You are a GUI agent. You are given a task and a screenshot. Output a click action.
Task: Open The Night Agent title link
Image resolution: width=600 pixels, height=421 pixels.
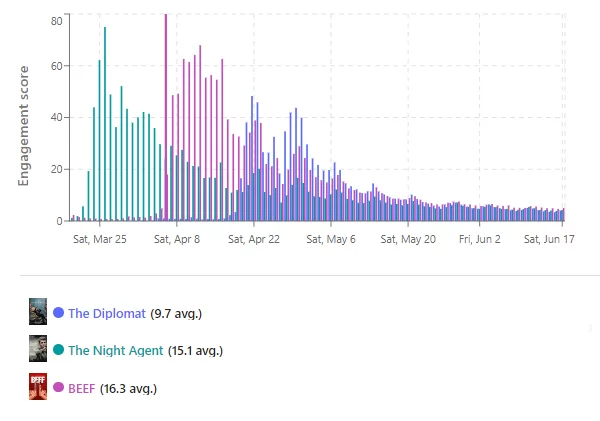pyautogui.click(x=115, y=351)
